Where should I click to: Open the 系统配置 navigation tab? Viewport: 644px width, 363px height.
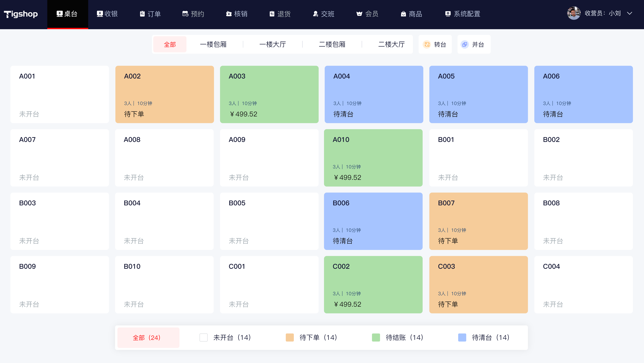[x=463, y=14]
